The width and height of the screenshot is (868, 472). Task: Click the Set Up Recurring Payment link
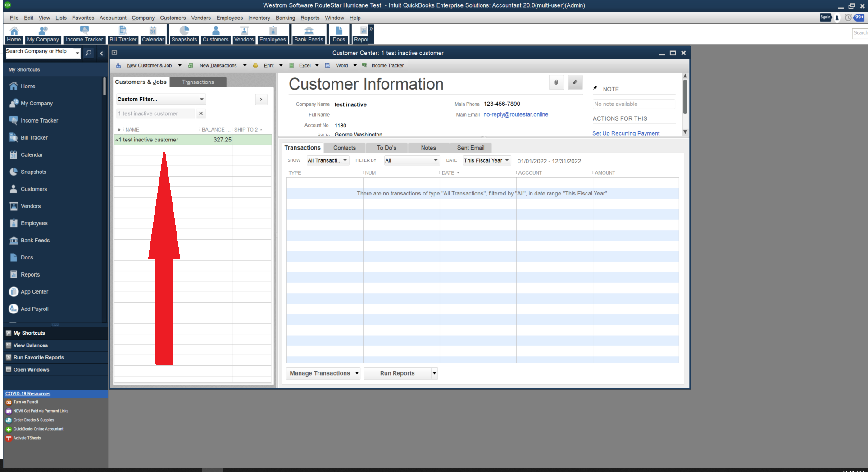point(626,133)
